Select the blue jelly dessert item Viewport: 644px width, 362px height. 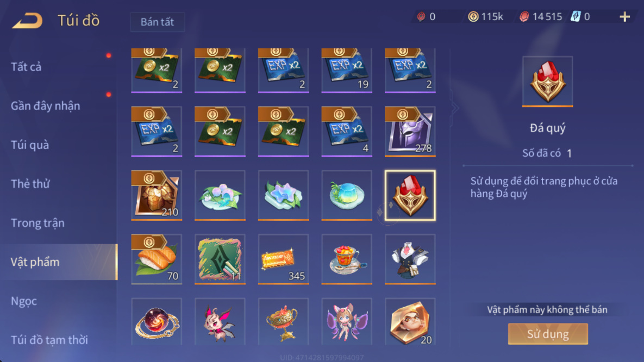tap(347, 195)
